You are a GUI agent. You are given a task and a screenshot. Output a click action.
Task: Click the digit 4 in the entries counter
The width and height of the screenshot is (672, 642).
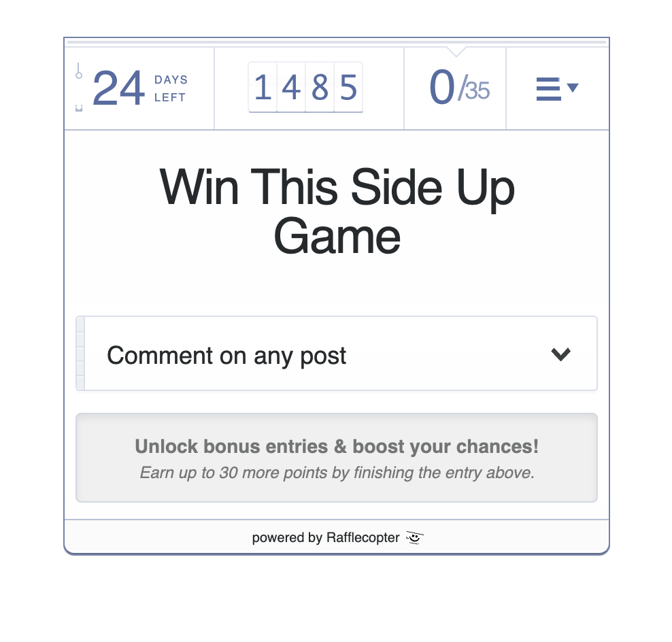[x=291, y=88]
